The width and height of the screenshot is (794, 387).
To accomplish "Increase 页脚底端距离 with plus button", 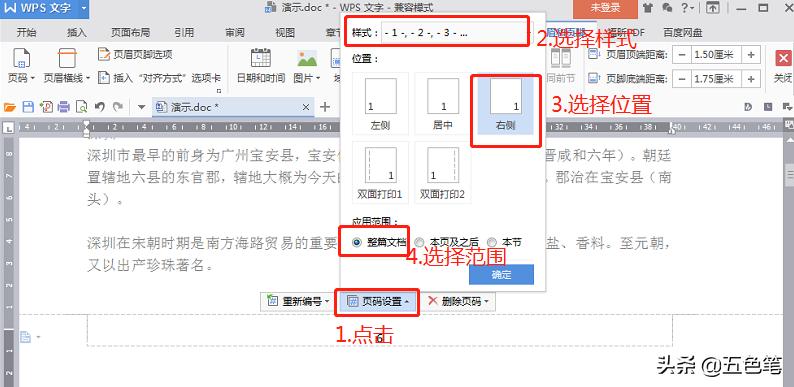I will click(x=751, y=79).
